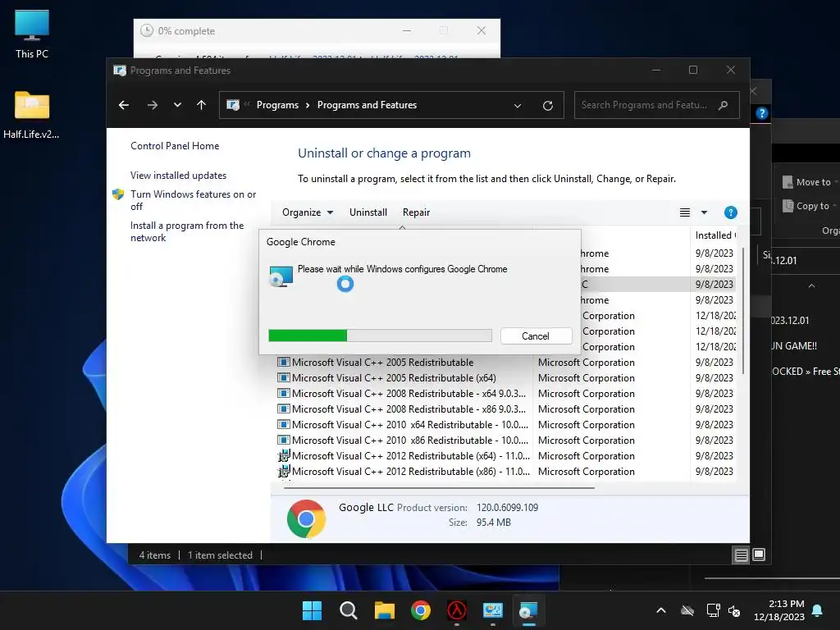This screenshot has height=630, width=840.
Task: Switch background Explorer to large icons view
Action: click(759, 555)
